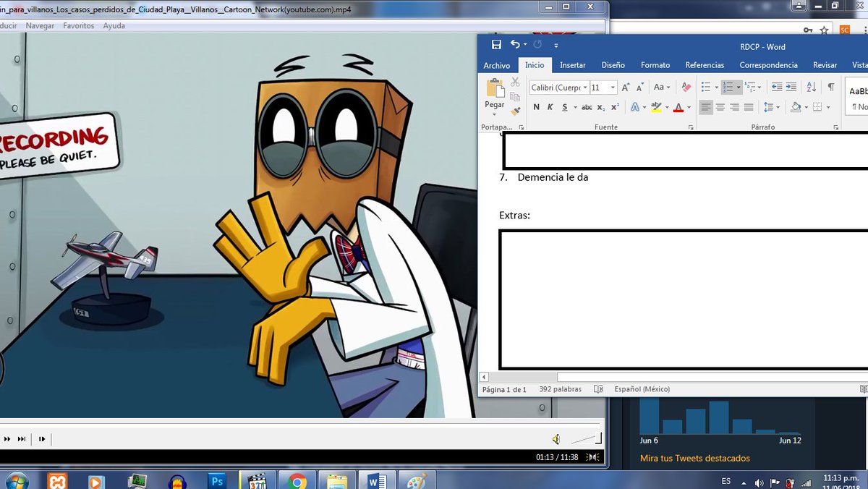
Task: Open the Mira tus Tweets destacados link
Action: coord(694,458)
